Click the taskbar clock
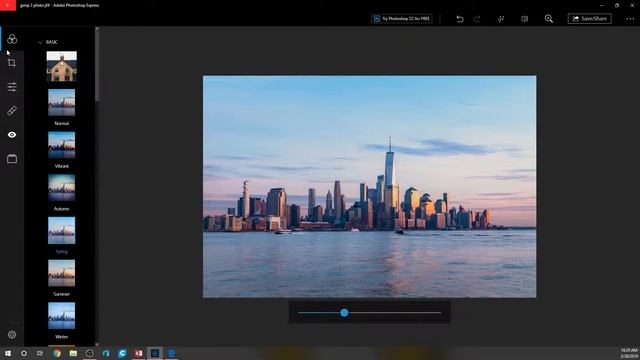Screen dimensions: 640x360 click(629, 353)
